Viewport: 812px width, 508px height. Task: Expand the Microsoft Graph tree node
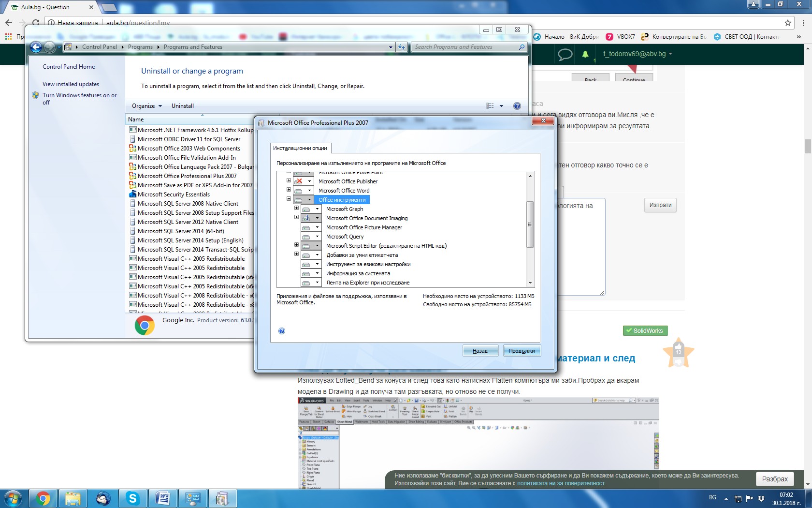pos(296,208)
